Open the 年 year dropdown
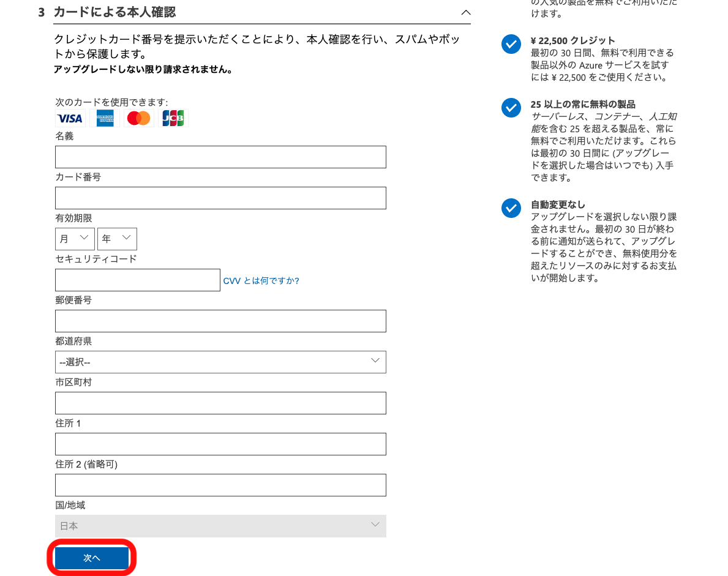 tap(117, 239)
